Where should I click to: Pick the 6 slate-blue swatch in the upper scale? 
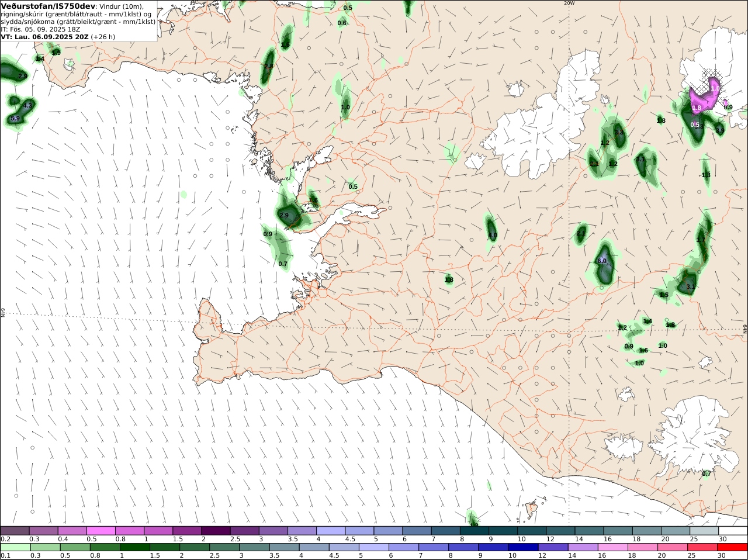click(x=417, y=530)
